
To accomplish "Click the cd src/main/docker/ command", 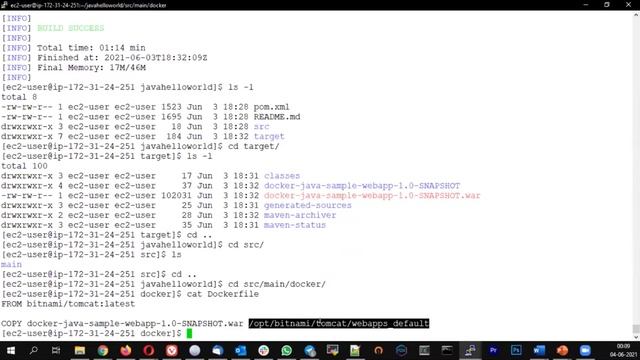I will tap(277, 284).
